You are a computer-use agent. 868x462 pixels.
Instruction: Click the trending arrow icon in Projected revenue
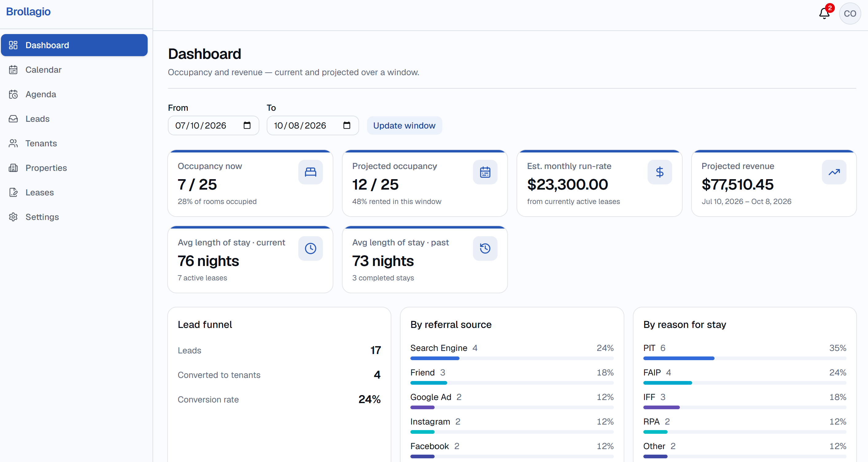click(x=834, y=172)
